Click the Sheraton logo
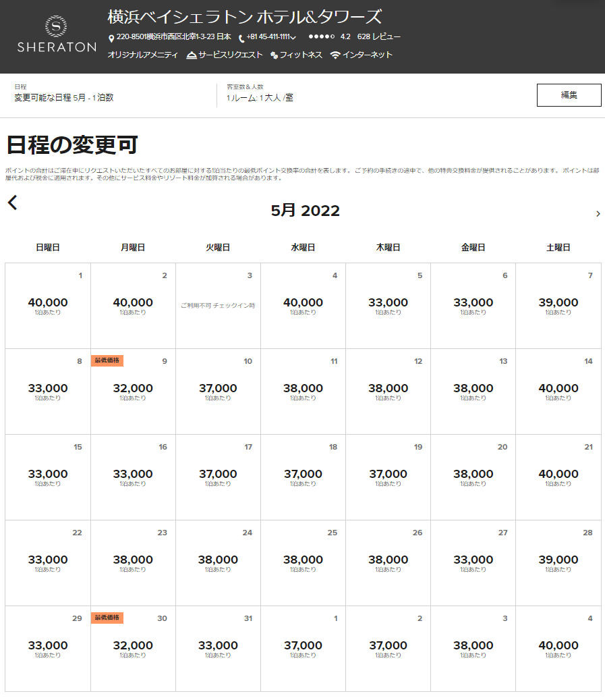This screenshot has height=700, width=605. (56, 36)
